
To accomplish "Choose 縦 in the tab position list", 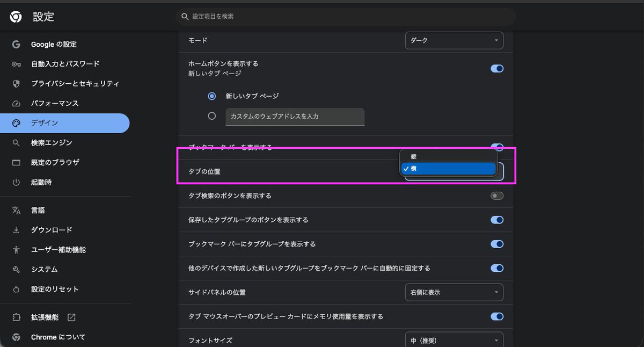I will (x=448, y=156).
